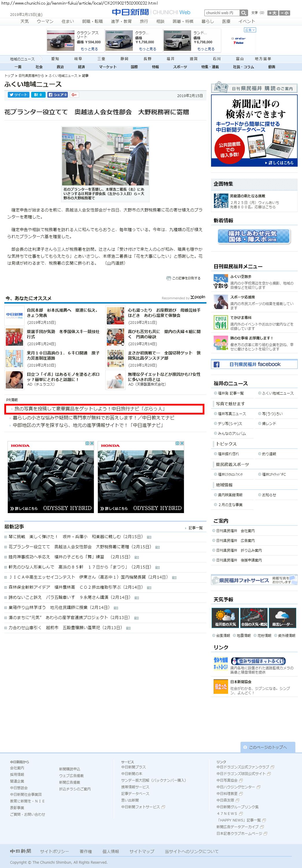Open 県民福井フォトサービス banner
The width and height of the screenshot is (302, 868).
tap(254, 580)
